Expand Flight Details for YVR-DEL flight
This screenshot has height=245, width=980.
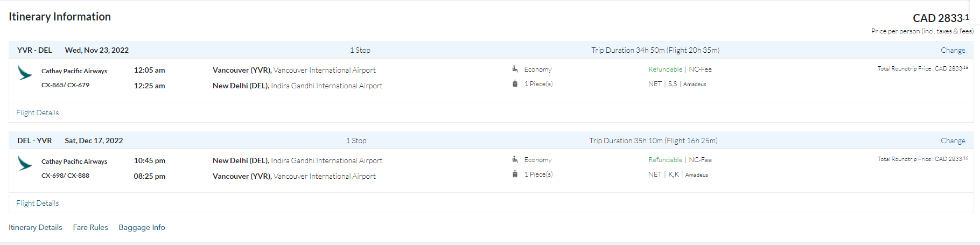[x=38, y=113]
